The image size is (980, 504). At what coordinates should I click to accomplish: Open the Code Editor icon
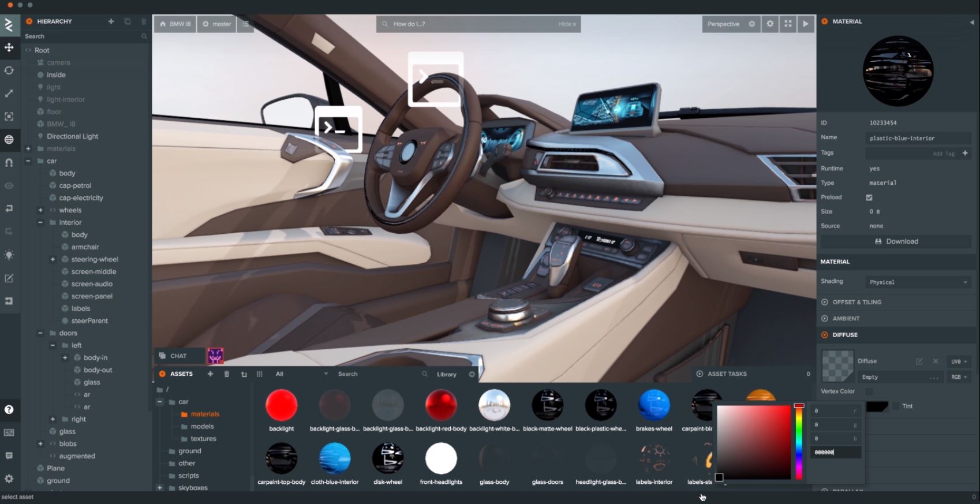click(9, 278)
